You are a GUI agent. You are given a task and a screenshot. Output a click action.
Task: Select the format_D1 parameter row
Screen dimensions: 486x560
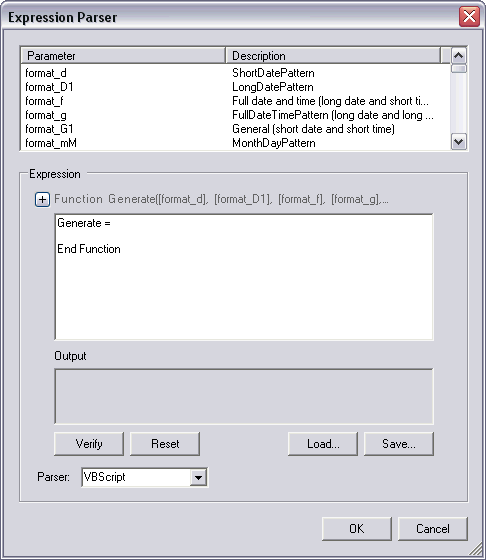[236, 87]
